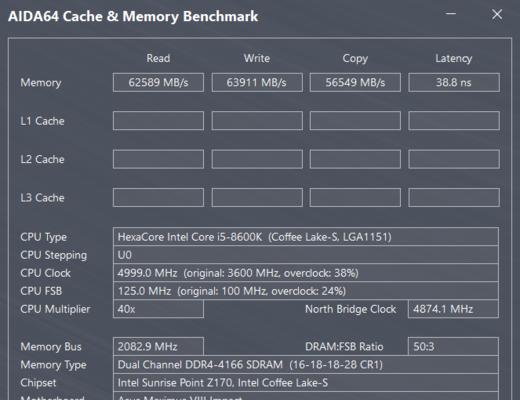520x400 pixels.
Task: Click the empty L2 Cache Copy result box
Action: [355, 159]
